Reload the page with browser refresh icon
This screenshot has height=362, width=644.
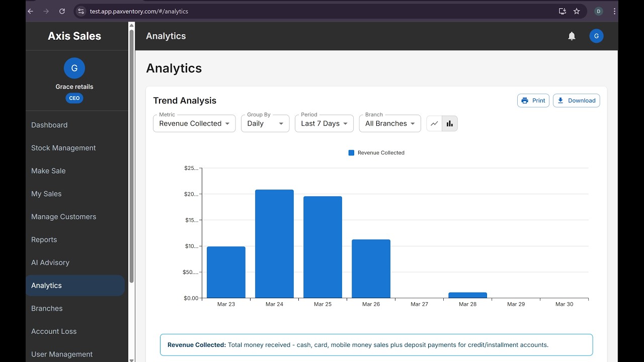pyautogui.click(x=62, y=11)
